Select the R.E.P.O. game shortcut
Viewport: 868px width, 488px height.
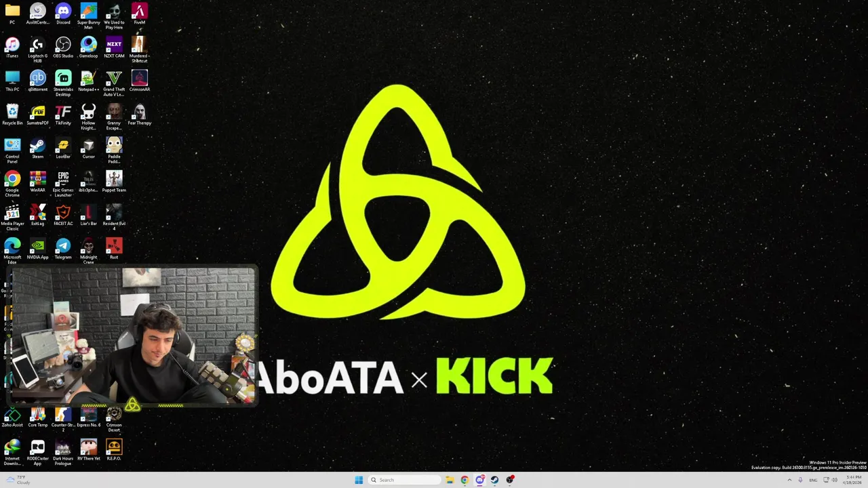pos(114,450)
